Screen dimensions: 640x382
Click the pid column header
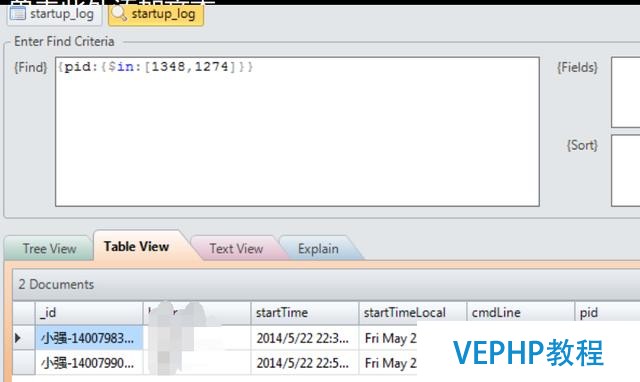coord(607,313)
